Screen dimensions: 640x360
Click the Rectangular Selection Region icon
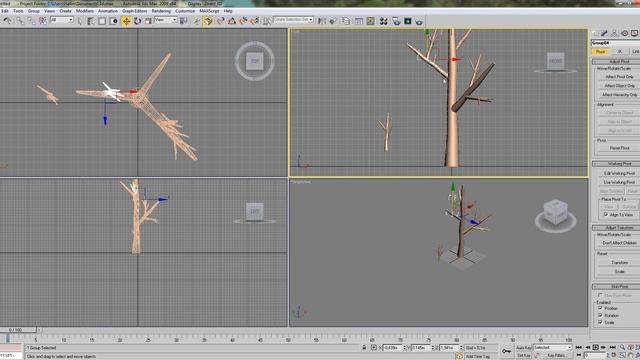pos(102,21)
